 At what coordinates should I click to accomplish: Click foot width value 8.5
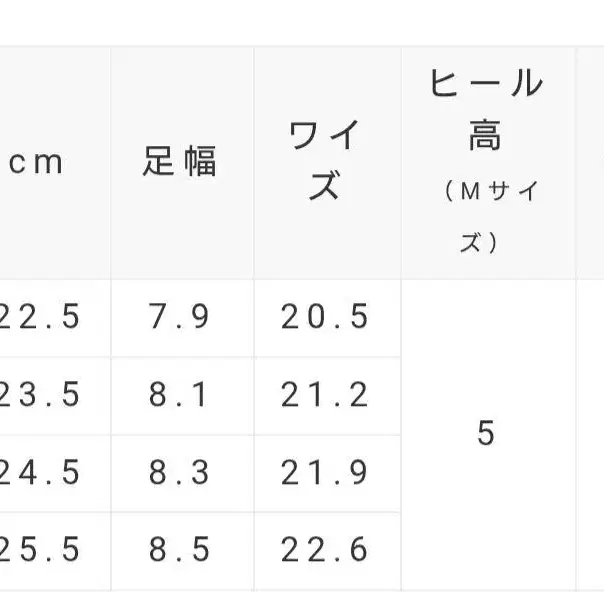tap(180, 549)
